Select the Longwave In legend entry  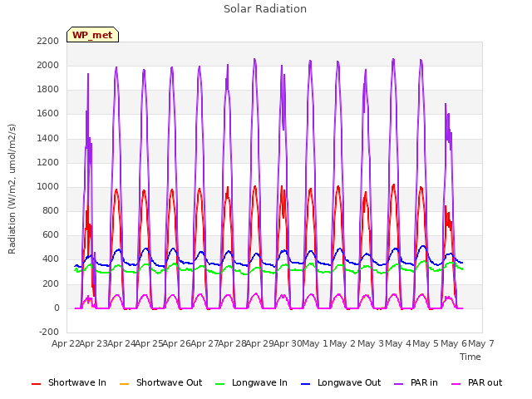[x=251, y=382]
